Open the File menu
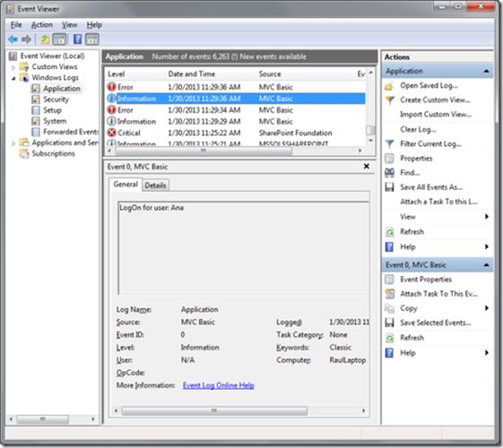The width and height of the screenshot is (503, 448). pos(16,25)
